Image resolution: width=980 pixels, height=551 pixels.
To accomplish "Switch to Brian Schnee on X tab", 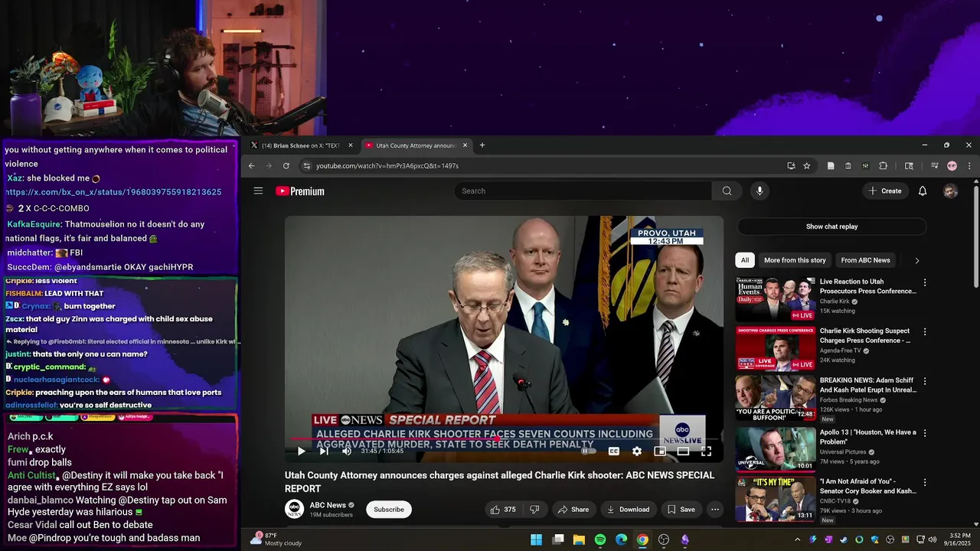I will coord(300,145).
